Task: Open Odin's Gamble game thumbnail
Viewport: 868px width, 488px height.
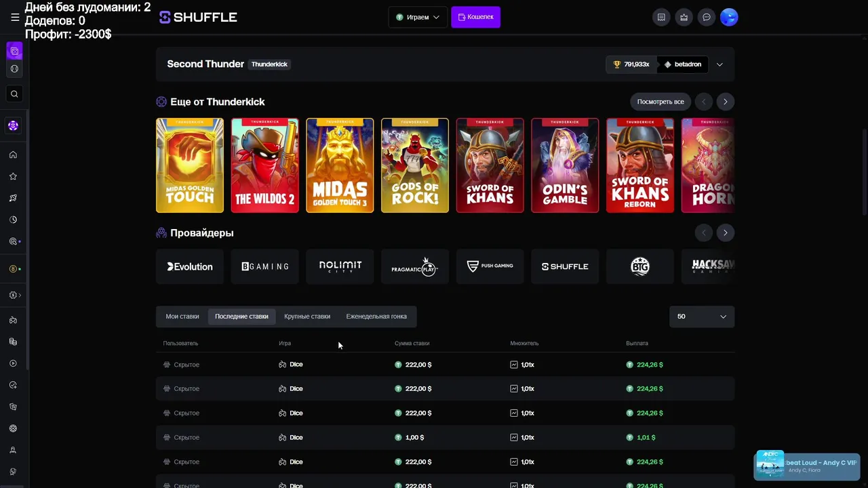Action: pyautogui.click(x=565, y=165)
